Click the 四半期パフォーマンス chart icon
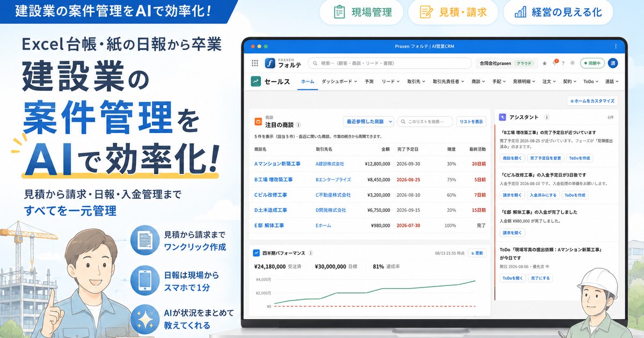The width and height of the screenshot is (644, 338). click(x=257, y=253)
